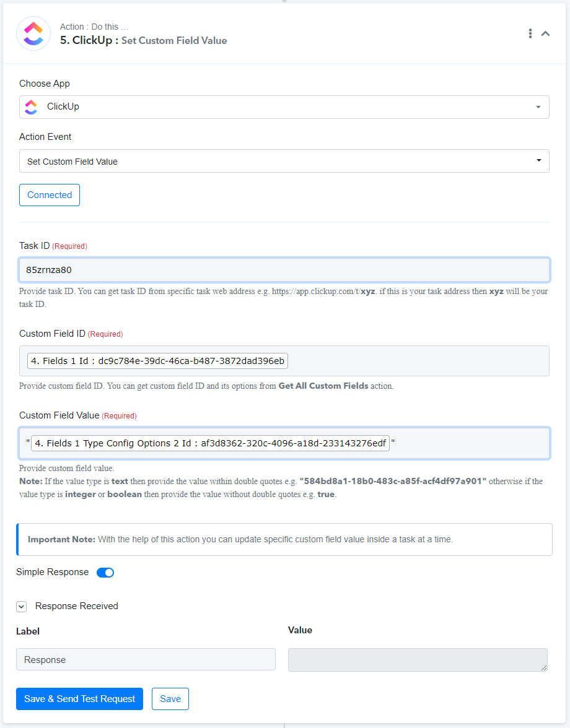This screenshot has width=570, height=728.
Task: Open the Action Event dropdown
Action: click(x=284, y=161)
